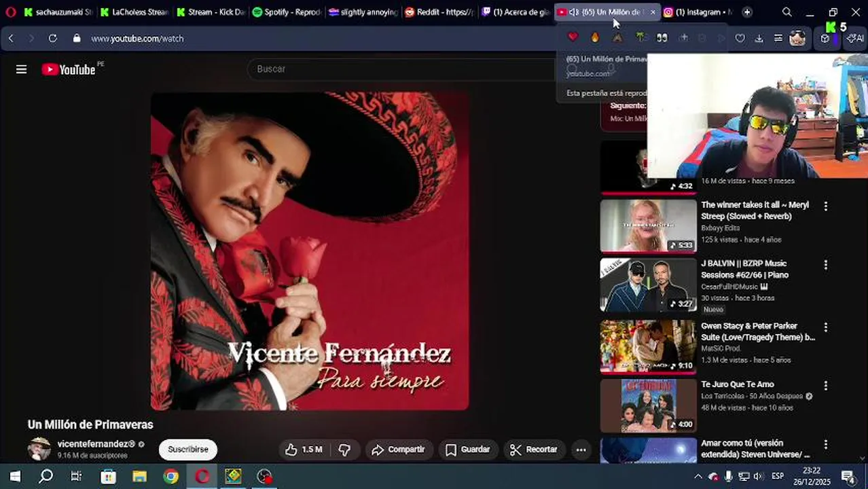Click the Buscar search field

[x=401, y=69]
